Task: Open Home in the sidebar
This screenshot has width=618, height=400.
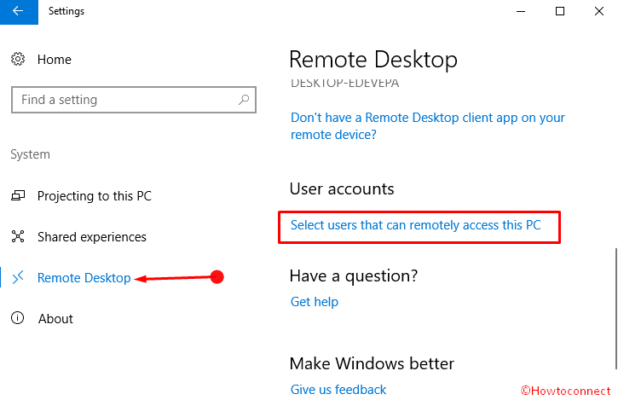Action: tap(54, 60)
